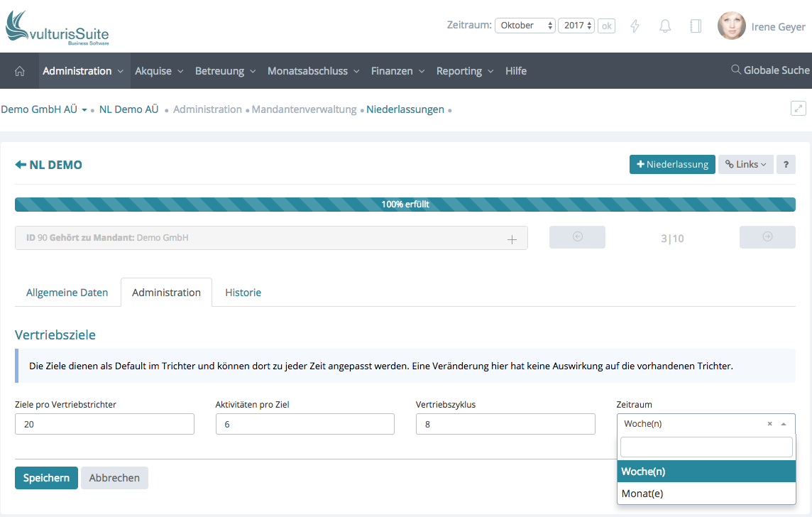
Task: Click the Vertriebszyklus input field
Action: [505, 424]
